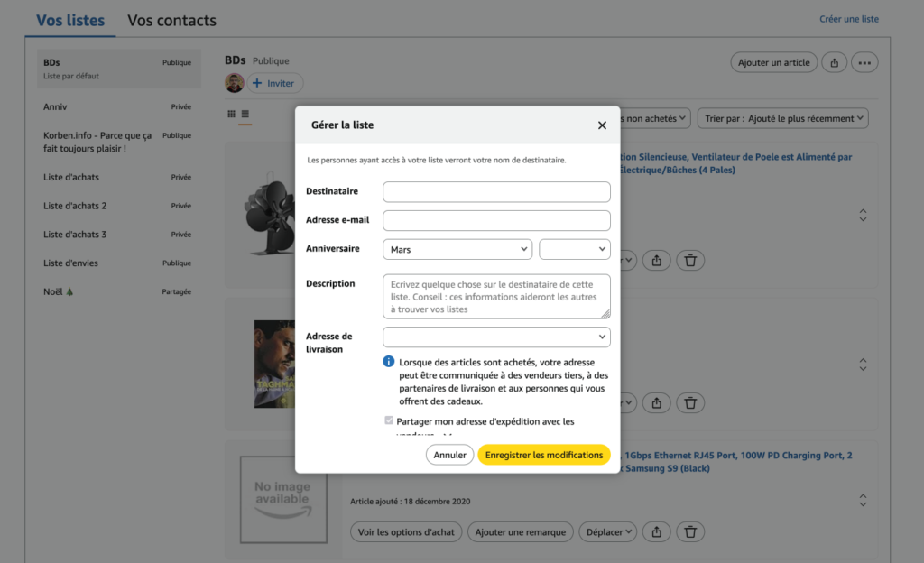Click the share icon beside Ajouter un article
This screenshot has width=924, height=563.
point(835,62)
